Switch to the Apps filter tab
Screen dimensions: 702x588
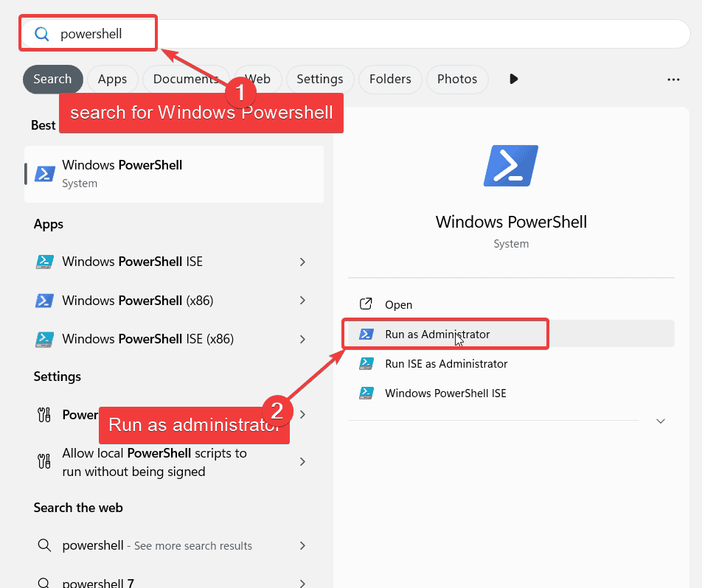tap(112, 80)
